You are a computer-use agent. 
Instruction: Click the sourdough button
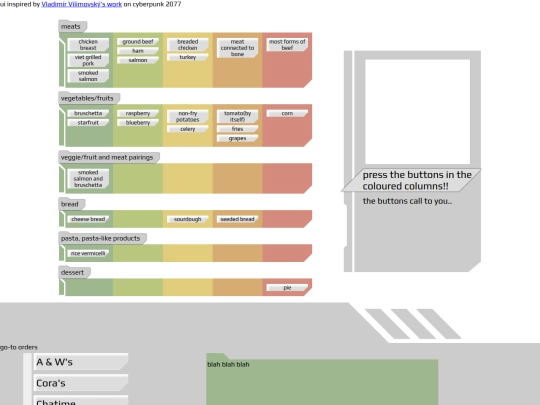coord(188,219)
